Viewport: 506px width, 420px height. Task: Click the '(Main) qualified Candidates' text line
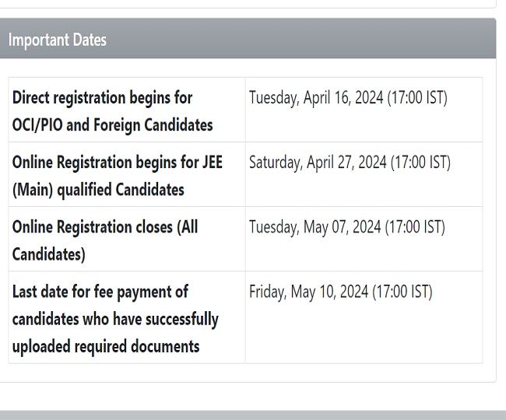coord(98,189)
